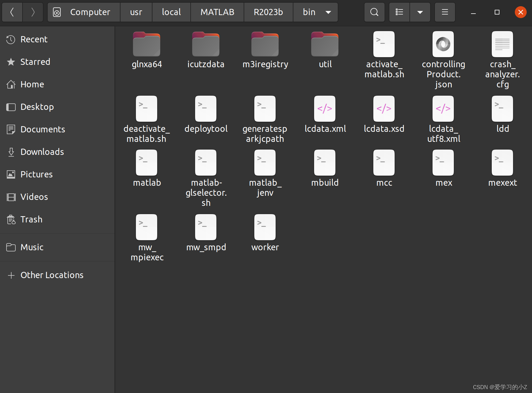532x393 pixels.
Task: Open Pictures in sidebar
Action: tap(57, 174)
